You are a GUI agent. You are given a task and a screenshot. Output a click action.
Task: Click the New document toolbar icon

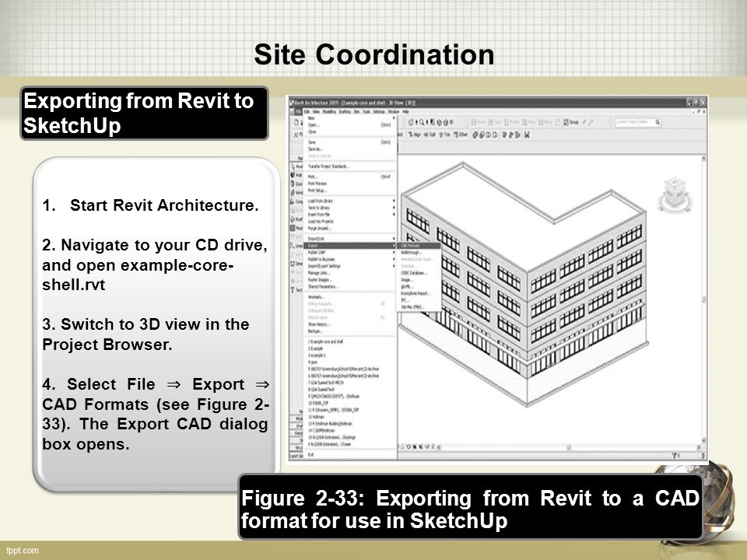tap(296, 122)
